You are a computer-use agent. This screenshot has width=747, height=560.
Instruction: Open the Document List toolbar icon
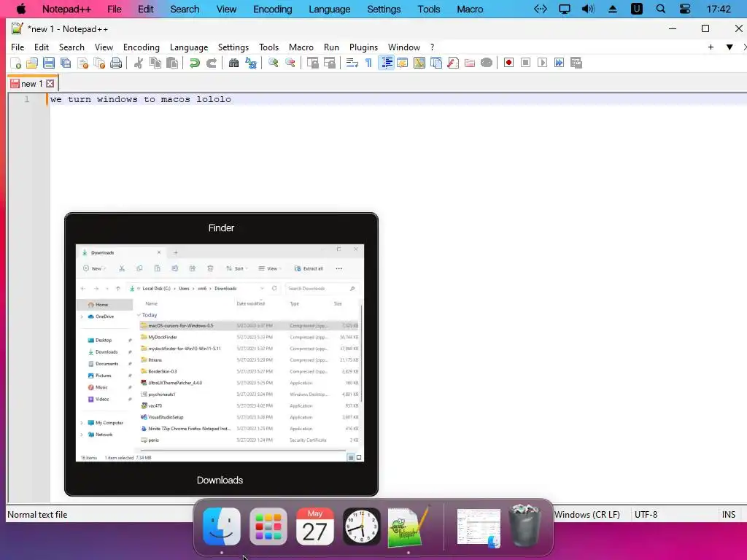coord(436,63)
